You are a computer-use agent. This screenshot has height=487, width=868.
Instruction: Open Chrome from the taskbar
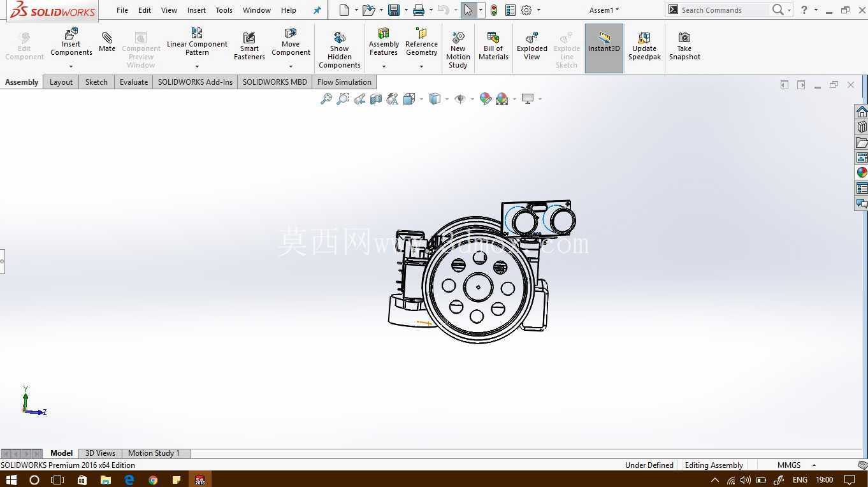[x=153, y=479]
